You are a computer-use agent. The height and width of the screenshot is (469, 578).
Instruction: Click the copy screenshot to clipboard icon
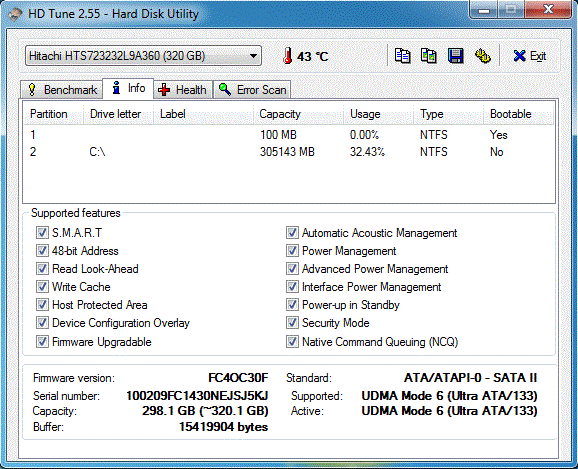pyautogui.click(x=429, y=56)
